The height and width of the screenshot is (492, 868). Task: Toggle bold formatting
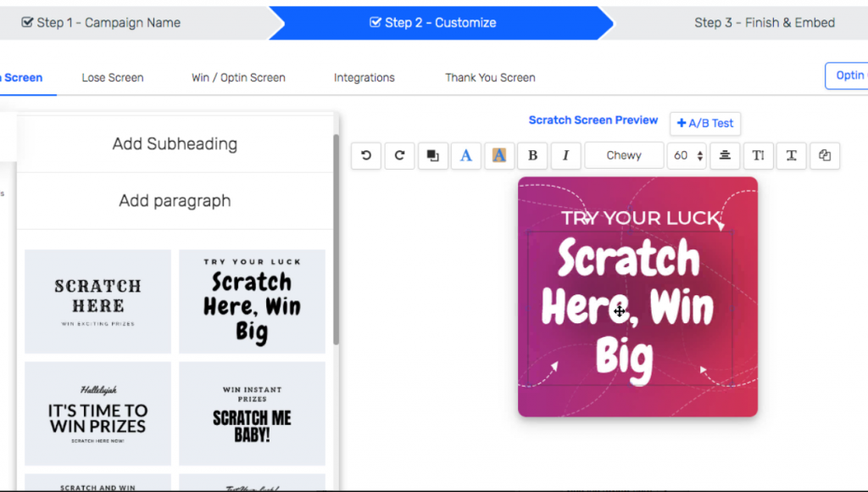532,156
